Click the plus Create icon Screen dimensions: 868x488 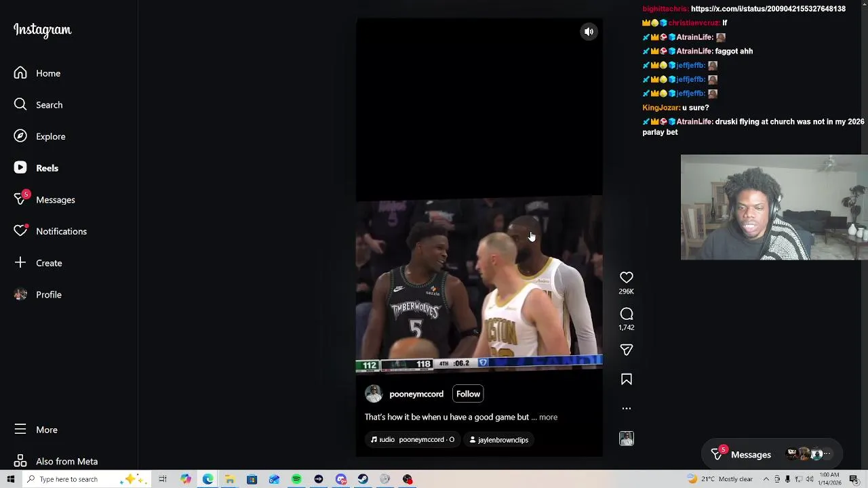coord(20,263)
